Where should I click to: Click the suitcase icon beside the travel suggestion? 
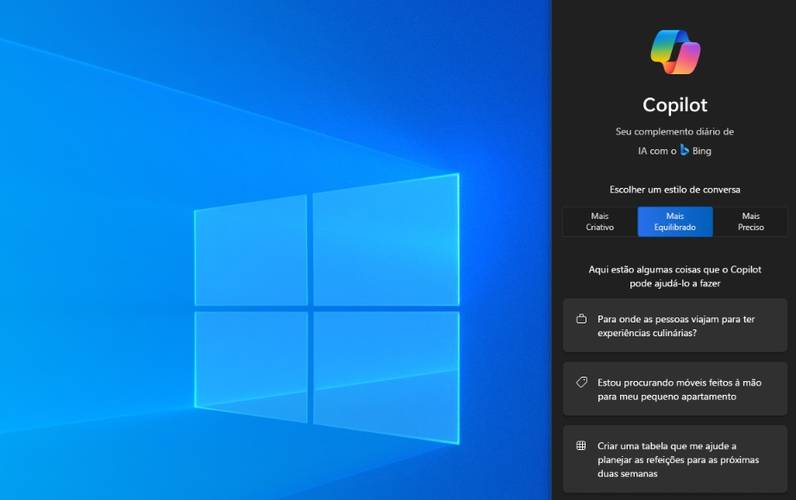tap(581, 319)
